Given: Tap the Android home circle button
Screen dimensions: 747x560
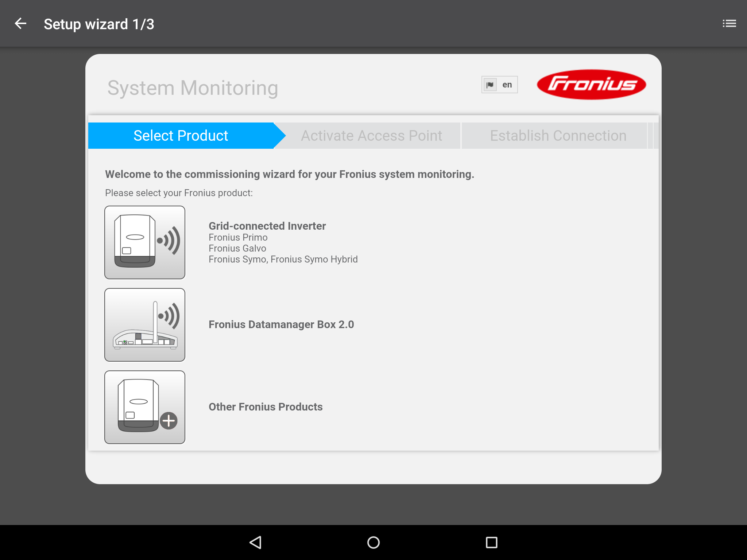Looking at the screenshot, I should [x=373, y=542].
